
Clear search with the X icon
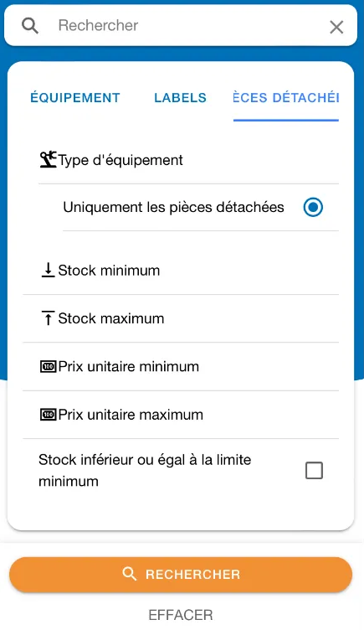tap(336, 28)
